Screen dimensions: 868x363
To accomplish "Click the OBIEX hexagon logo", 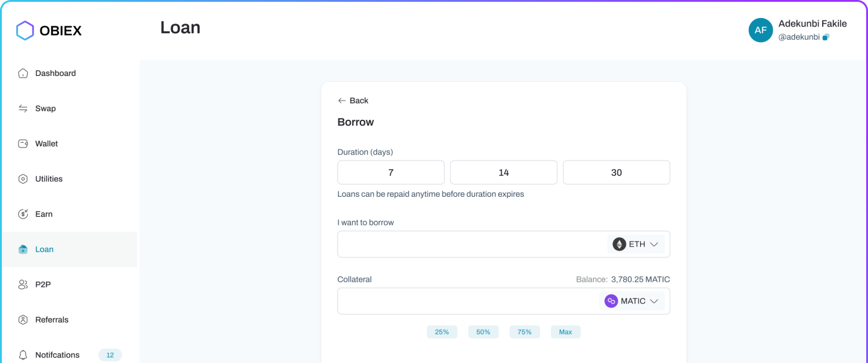I will click(x=25, y=31).
